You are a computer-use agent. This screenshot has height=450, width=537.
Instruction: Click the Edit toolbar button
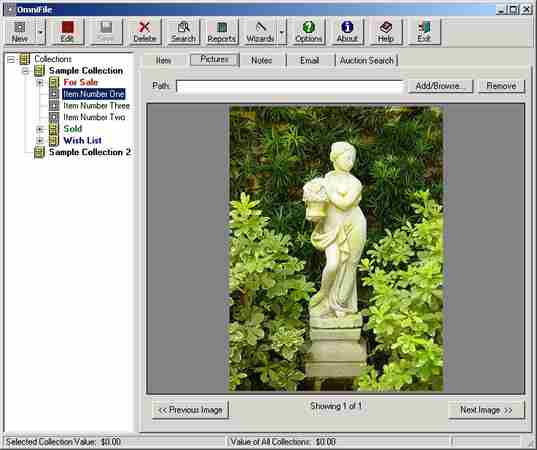pyautogui.click(x=67, y=32)
